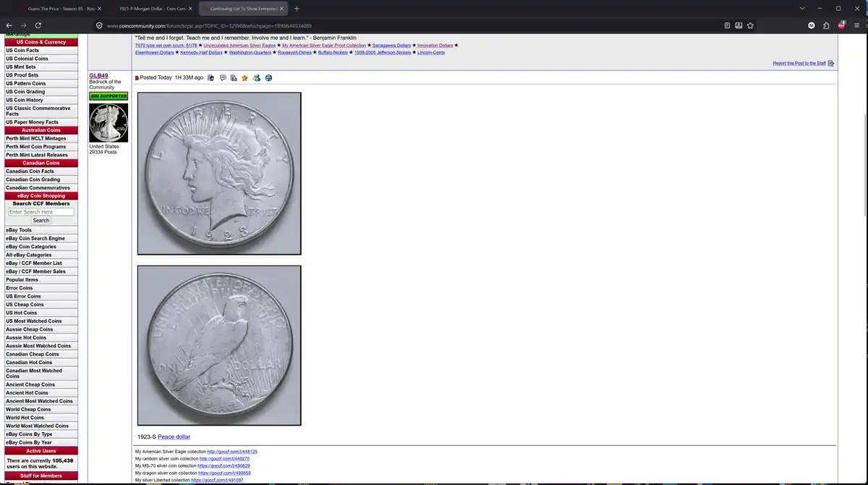Click GLB49's silver eagle avatar image

(x=109, y=122)
